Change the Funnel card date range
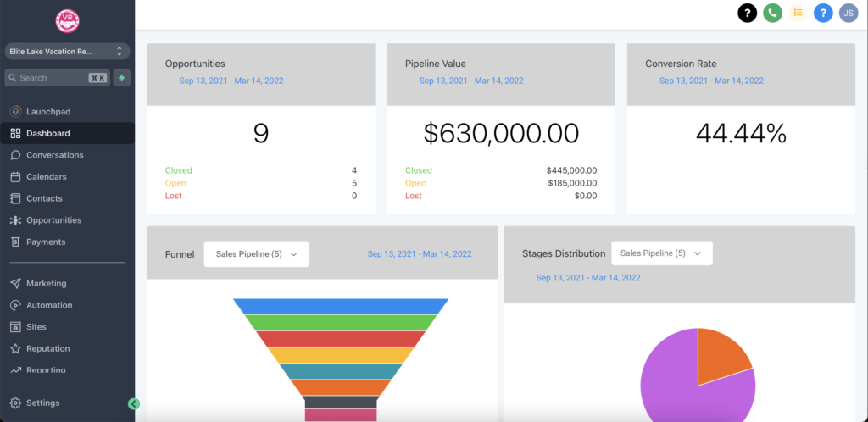This screenshot has height=422, width=868. pos(420,254)
